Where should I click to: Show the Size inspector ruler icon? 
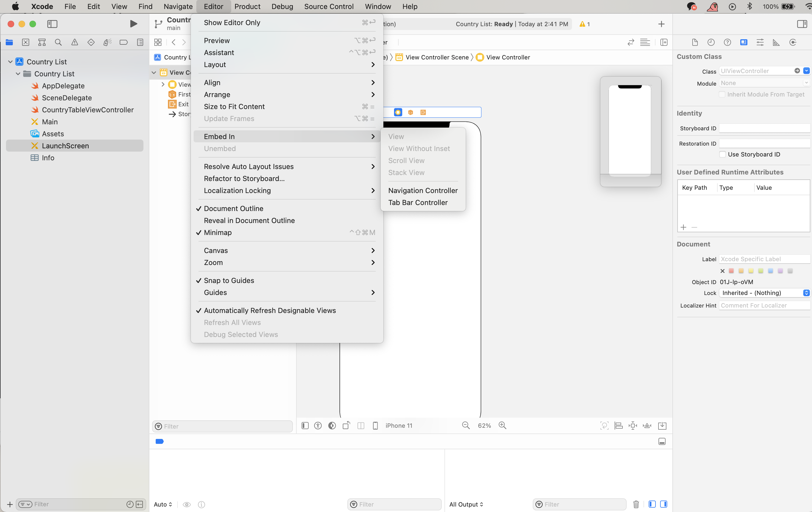click(x=776, y=42)
